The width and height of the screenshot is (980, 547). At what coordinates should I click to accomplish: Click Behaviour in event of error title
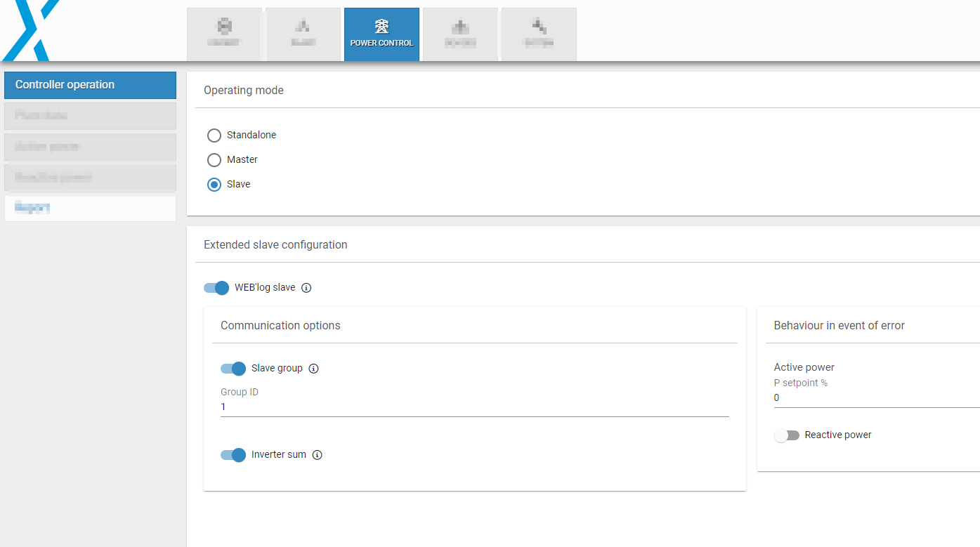point(839,326)
